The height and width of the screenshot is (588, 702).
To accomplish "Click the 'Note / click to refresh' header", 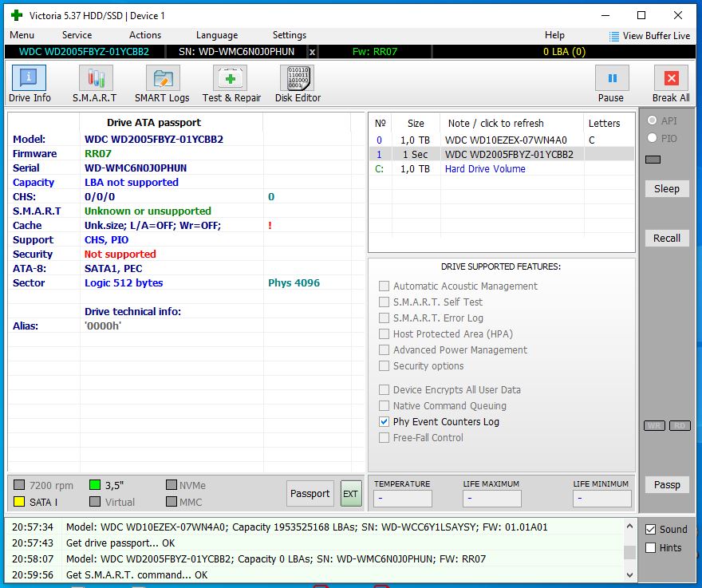I will [x=495, y=123].
